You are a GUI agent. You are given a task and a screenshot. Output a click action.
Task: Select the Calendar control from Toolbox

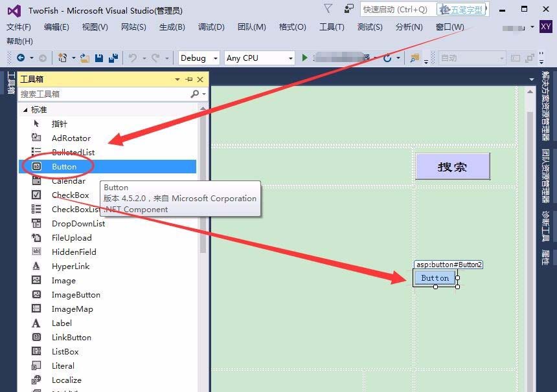click(68, 180)
